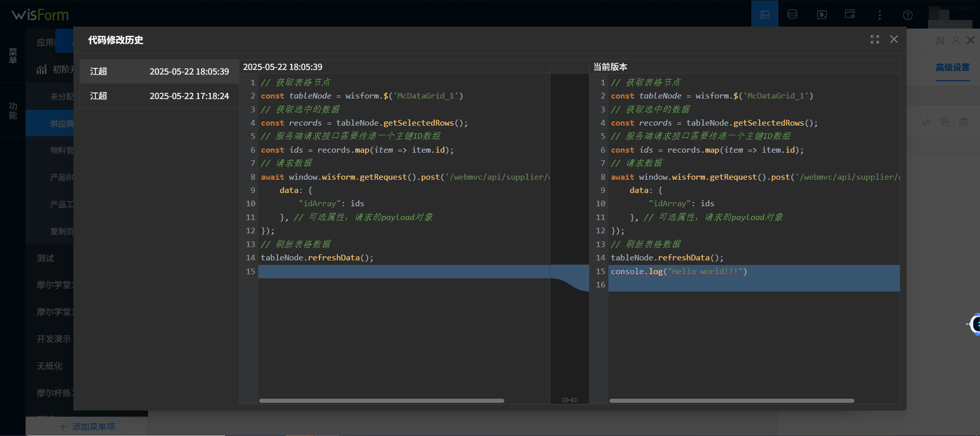The image size is (980, 436).
Task: Click the right editor horizontal scrollbar
Action: click(x=731, y=401)
